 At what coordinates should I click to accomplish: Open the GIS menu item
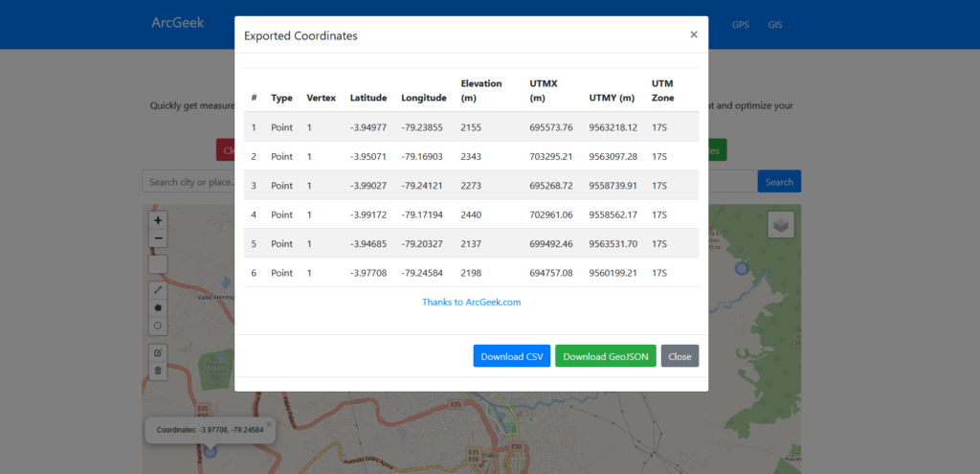tap(775, 24)
